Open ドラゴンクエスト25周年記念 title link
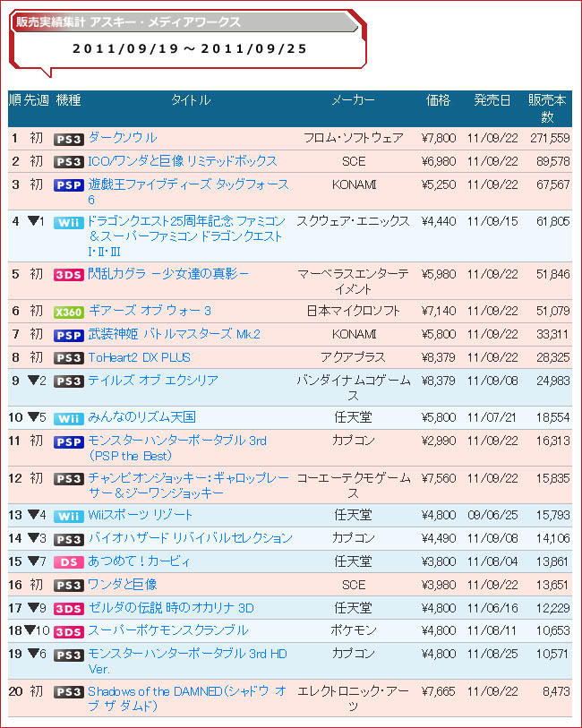This screenshot has height=728, width=582. click(x=186, y=236)
